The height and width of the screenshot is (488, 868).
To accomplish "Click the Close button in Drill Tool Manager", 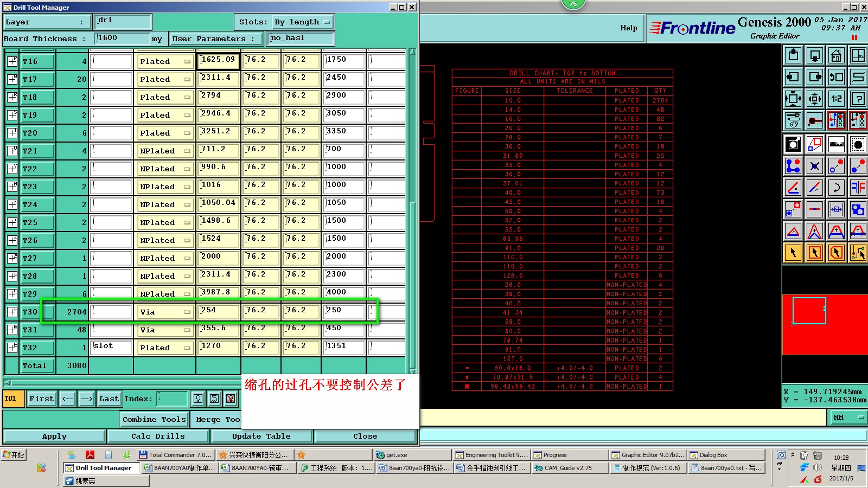I will click(x=365, y=436).
